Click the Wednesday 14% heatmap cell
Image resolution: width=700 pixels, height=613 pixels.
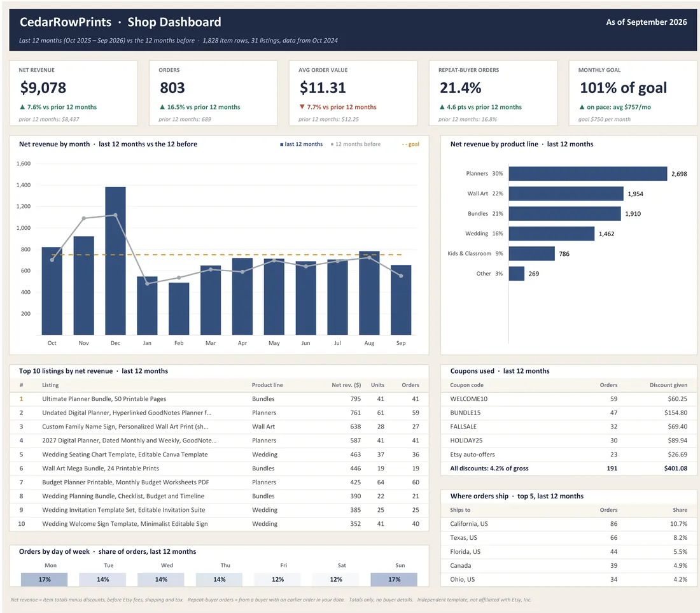click(161, 579)
